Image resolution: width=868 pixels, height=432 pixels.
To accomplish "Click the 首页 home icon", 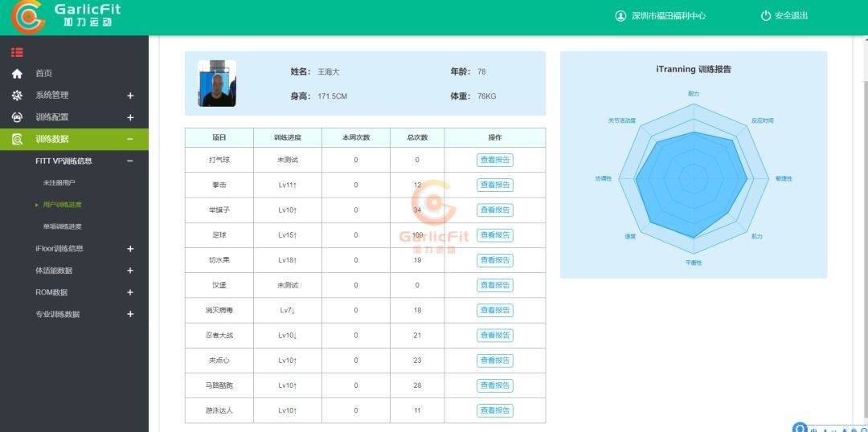I will point(17,74).
